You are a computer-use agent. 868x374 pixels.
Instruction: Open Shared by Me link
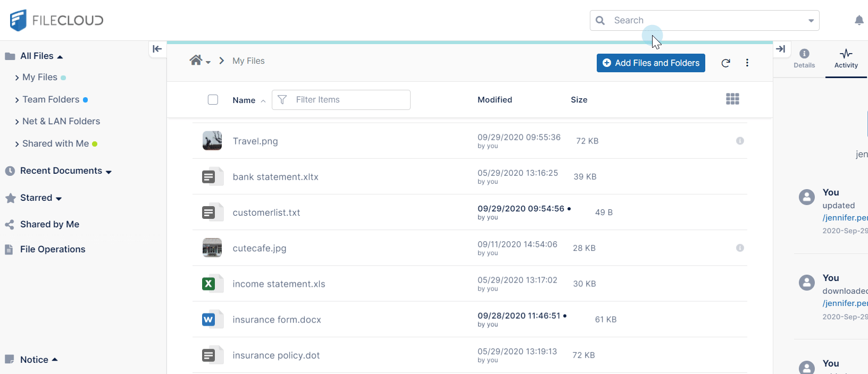tap(49, 224)
